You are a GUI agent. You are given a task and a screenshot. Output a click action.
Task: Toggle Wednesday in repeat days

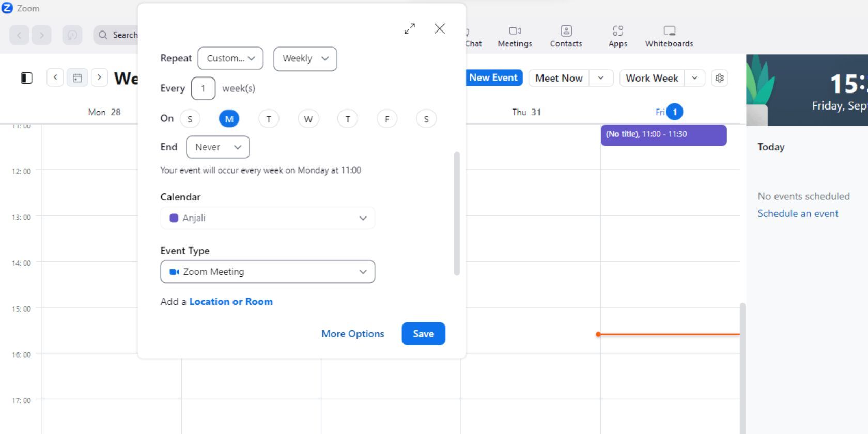click(308, 119)
